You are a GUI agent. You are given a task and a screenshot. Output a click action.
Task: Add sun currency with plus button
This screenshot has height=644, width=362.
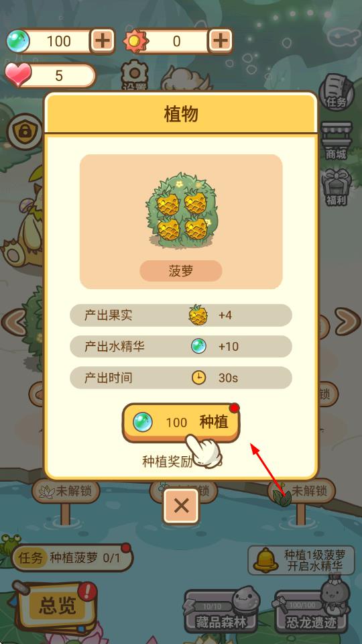coord(221,41)
